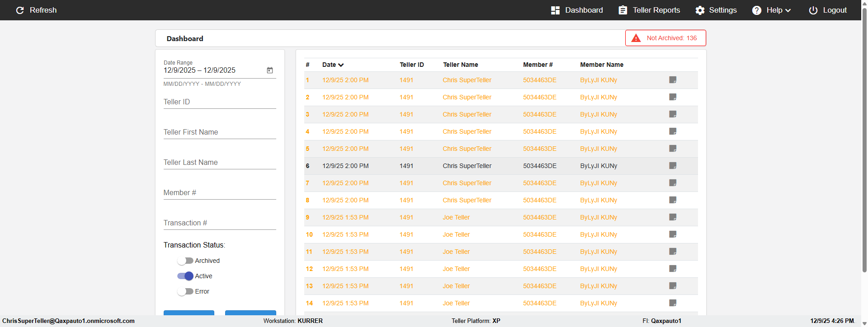
Task: Enable the Archived status toggle
Action: (x=185, y=261)
